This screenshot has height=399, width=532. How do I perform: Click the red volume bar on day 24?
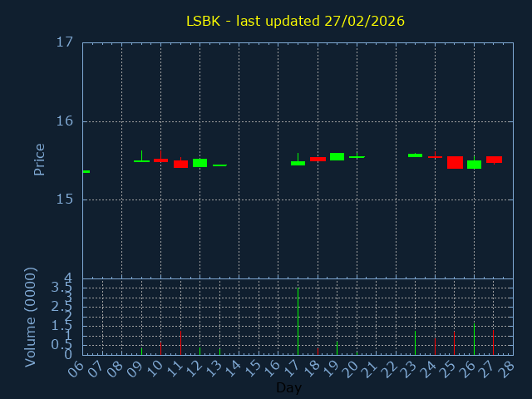(435, 347)
